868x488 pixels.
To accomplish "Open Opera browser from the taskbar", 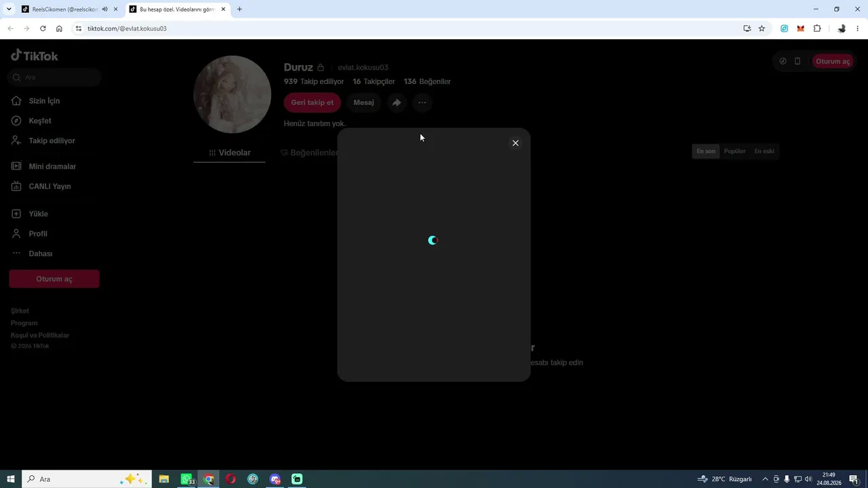I will [231, 479].
